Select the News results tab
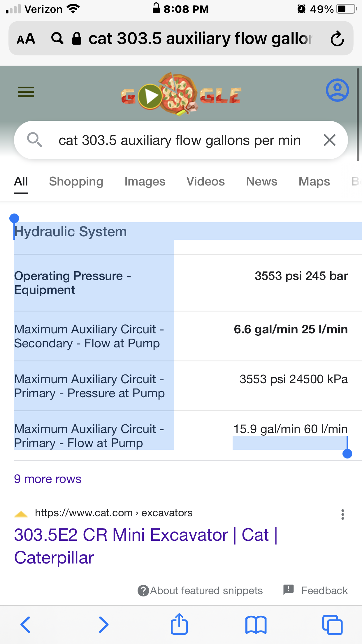The height and width of the screenshot is (644, 362). click(x=261, y=182)
